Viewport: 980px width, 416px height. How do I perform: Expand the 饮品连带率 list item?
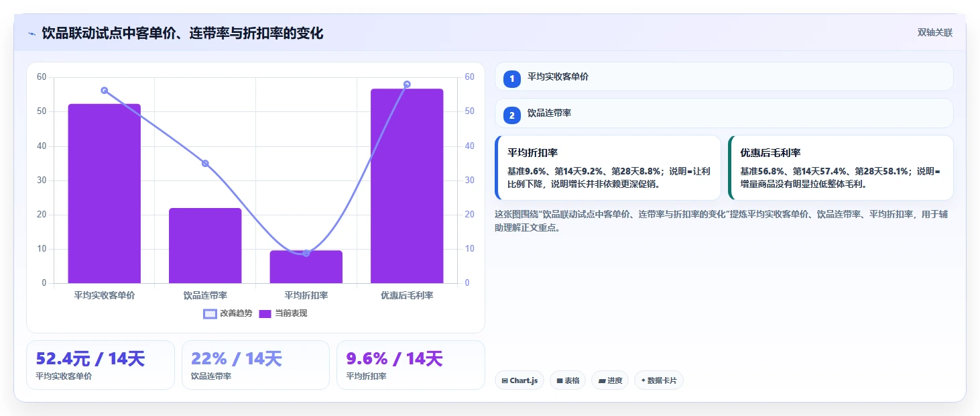724,113
